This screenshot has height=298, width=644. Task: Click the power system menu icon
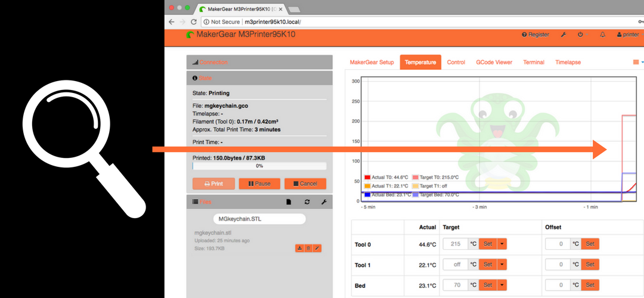[580, 35]
